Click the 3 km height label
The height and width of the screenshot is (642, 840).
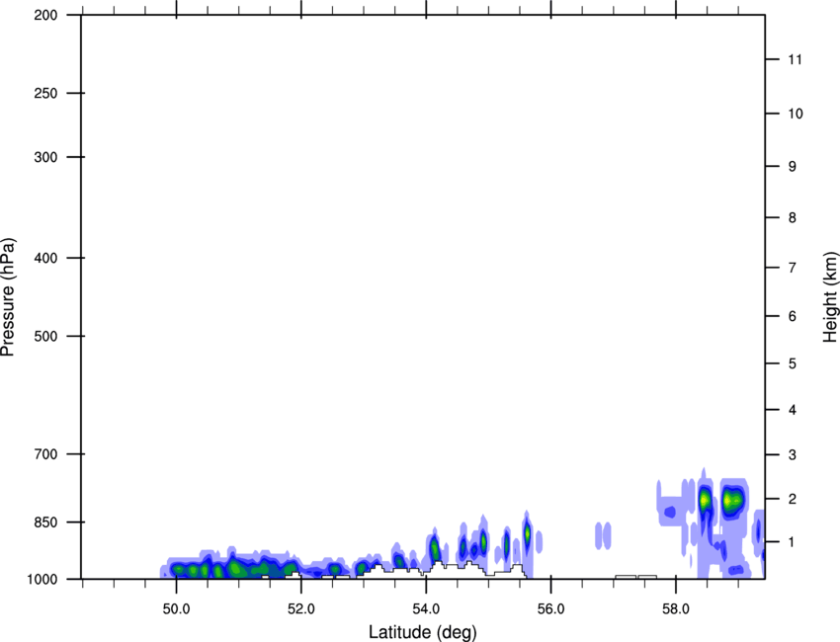click(792, 454)
